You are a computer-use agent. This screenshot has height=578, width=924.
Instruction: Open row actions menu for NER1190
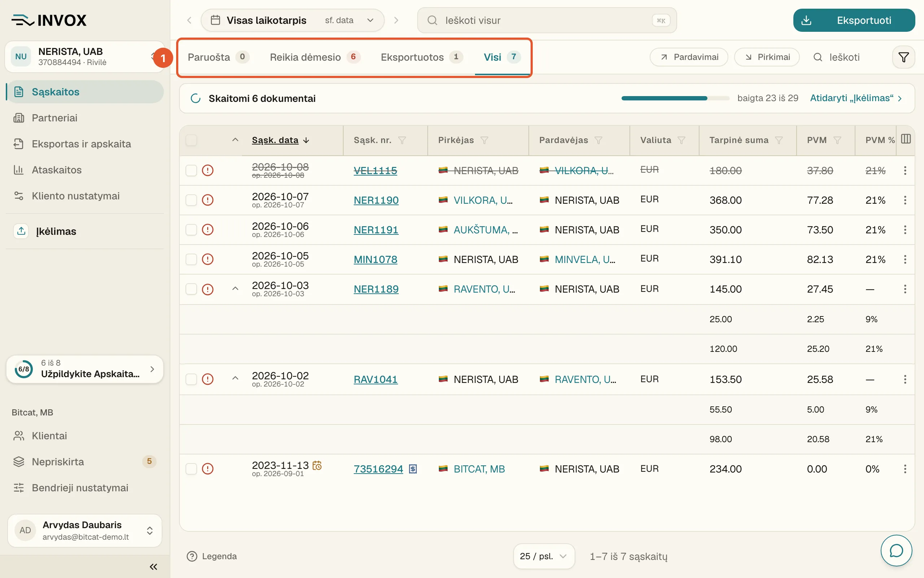(905, 200)
